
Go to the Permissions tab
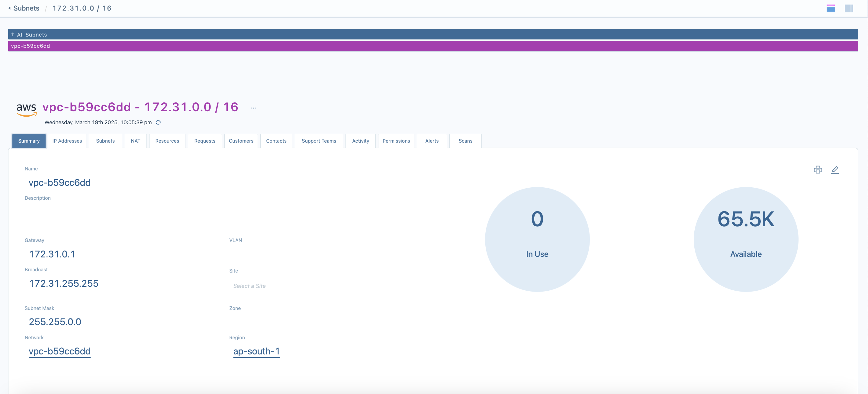(x=396, y=141)
